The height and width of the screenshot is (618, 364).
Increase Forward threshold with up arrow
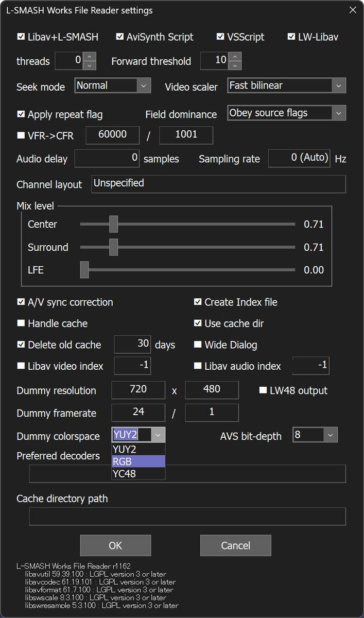235,57
